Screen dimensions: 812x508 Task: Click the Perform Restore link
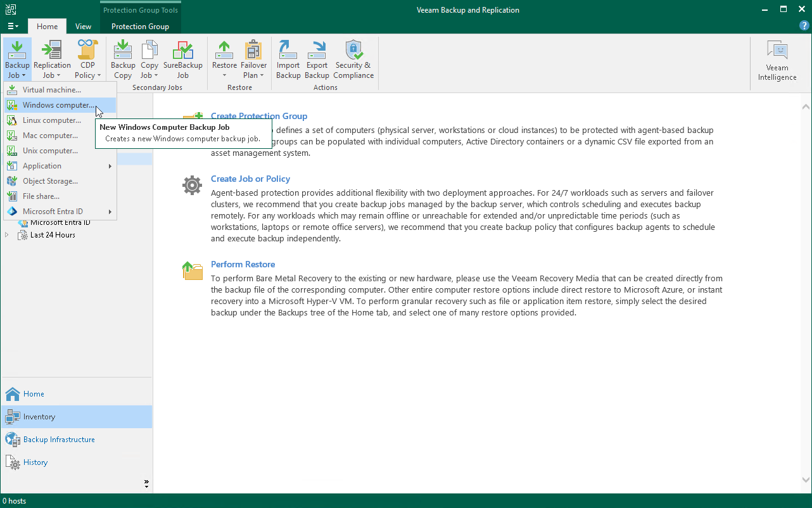click(x=243, y=264)
